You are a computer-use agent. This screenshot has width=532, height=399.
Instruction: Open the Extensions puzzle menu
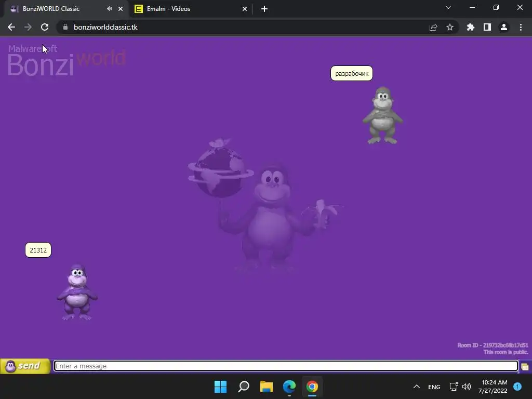tap(471, 27)
